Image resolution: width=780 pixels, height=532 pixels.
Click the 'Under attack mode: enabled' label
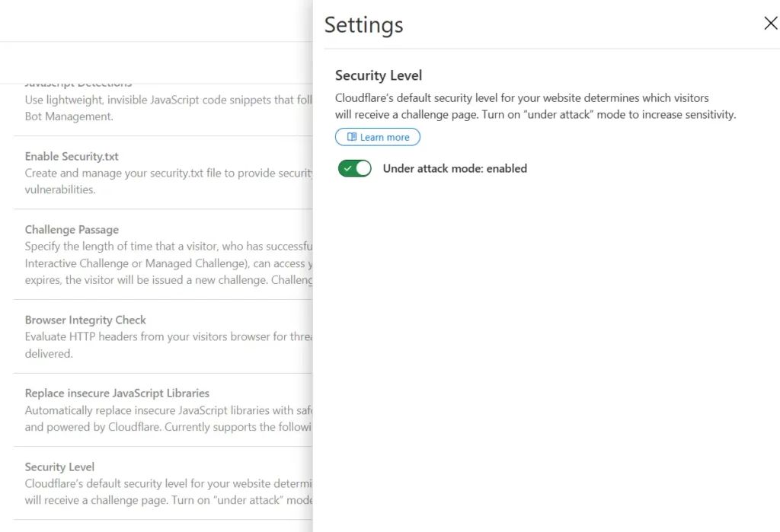tap(455, 168)
